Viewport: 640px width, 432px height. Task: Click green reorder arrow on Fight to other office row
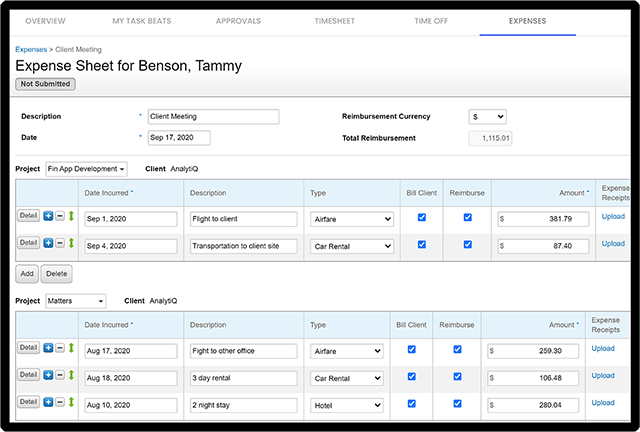point(71,348)
